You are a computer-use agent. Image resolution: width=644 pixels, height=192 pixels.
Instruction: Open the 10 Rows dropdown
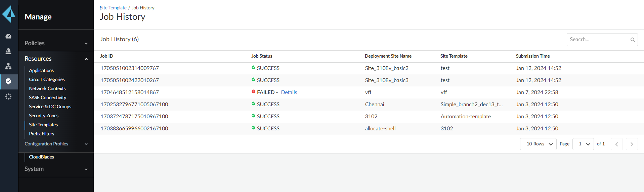click(538, 144)
